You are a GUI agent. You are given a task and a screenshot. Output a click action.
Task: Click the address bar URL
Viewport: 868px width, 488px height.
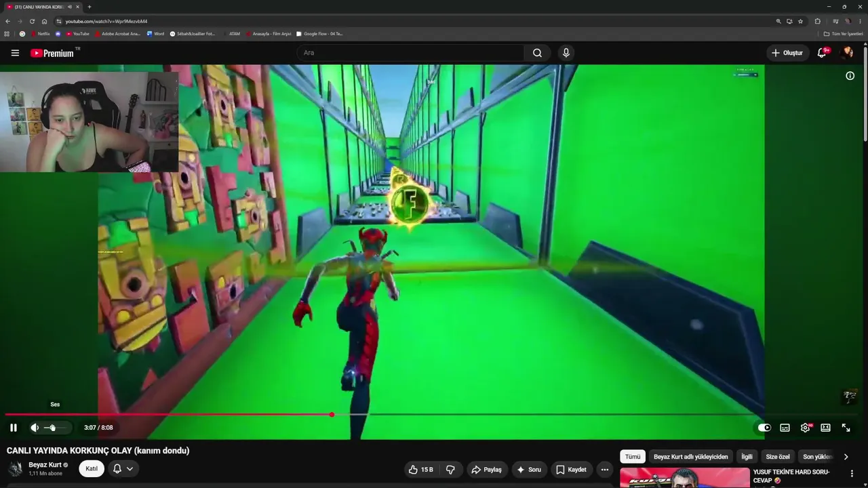[x=106, y=22]
